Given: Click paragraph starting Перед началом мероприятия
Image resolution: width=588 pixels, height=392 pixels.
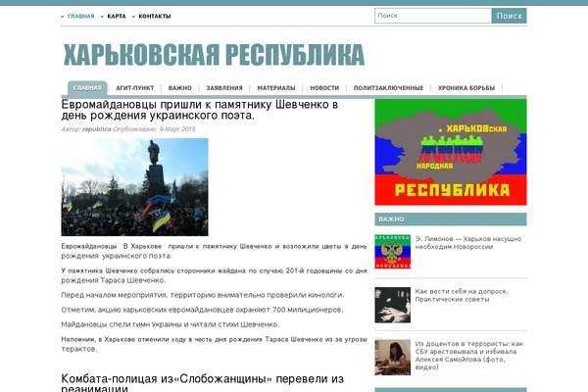Looking at the screenshot, I should pyautogui.click(x=203, y=295).
